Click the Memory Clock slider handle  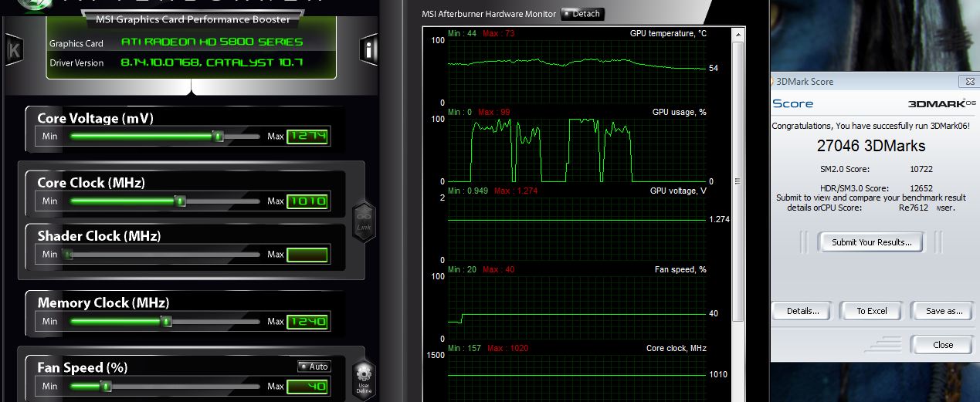coord(165,321)
